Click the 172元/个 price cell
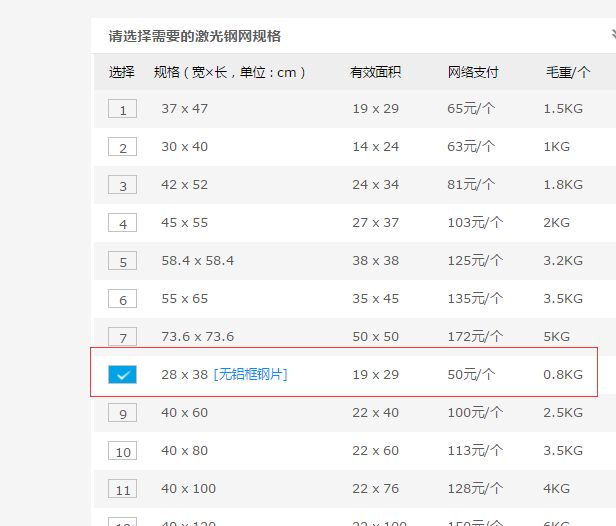This screenshot has width=616, height=526. (x=475, y=337)
